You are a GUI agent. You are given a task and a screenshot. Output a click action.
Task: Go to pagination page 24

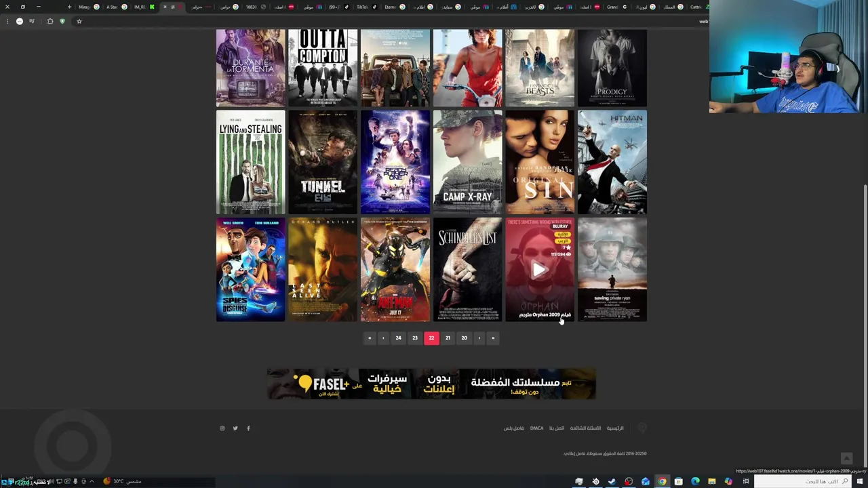[398, 338]
